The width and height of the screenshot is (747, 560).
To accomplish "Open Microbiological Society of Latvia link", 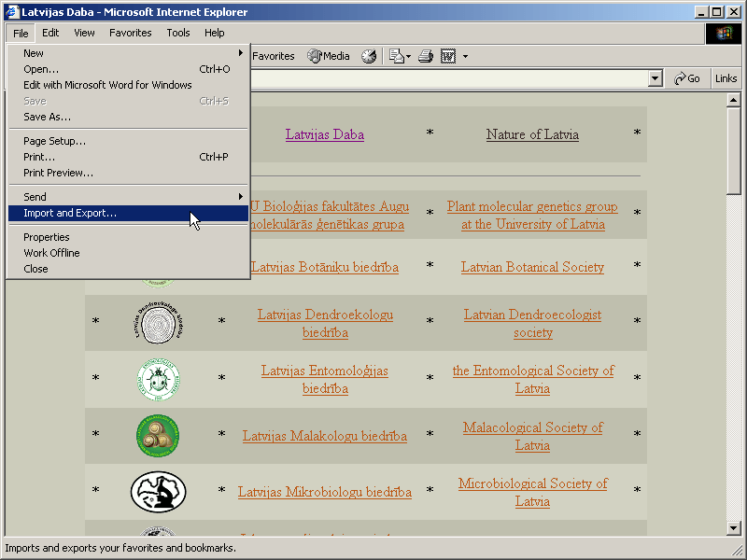I will (x=532, y=493).
